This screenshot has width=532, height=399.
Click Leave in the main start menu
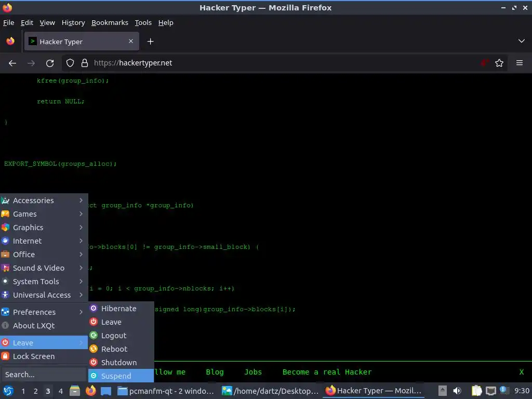[x=44, y=343]
